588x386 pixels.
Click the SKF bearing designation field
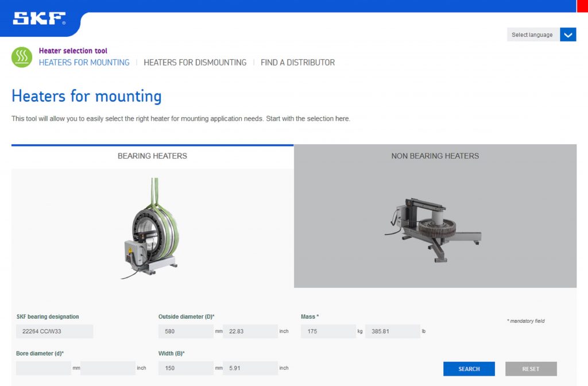click(x=55, y=331)
